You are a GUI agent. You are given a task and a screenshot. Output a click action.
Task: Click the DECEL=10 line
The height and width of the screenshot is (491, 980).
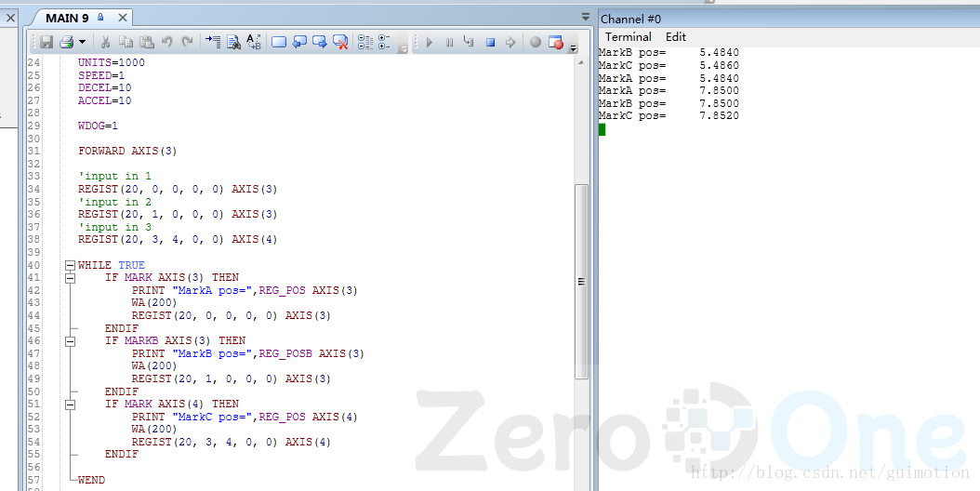(104, 87)
